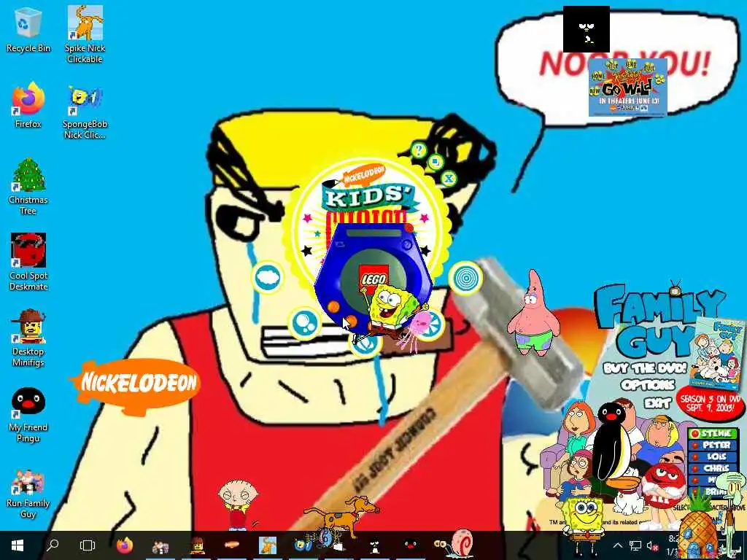The height and width of the screenshot is (560, 747).
Task: Switch to the Spike dog taskbar app
Action: 268,545
